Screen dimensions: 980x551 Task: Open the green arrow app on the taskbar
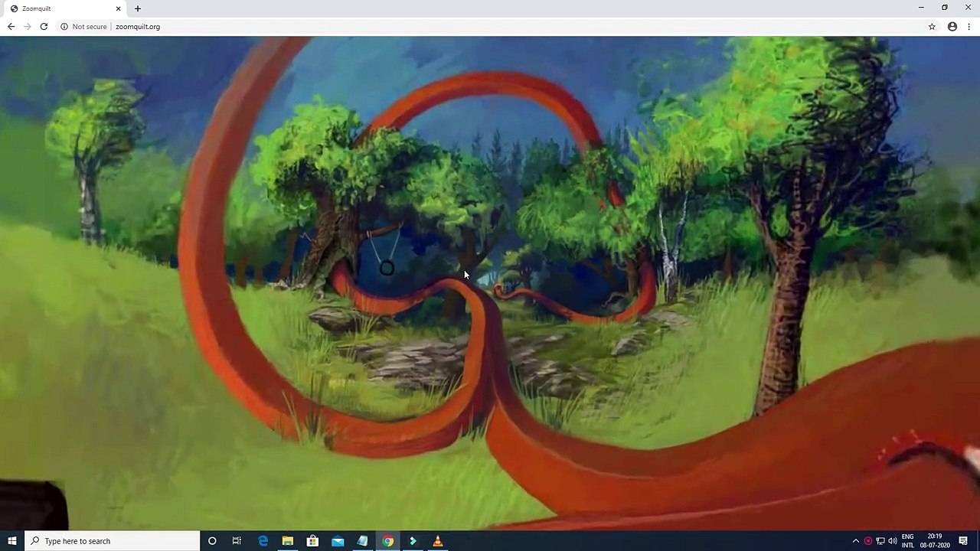tap(413, 541)
